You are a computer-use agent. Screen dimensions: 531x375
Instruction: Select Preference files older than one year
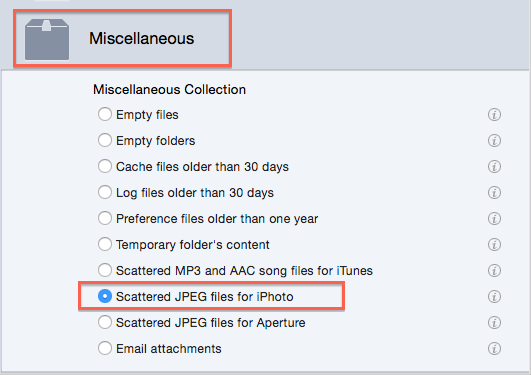click(x=105, y=218)
